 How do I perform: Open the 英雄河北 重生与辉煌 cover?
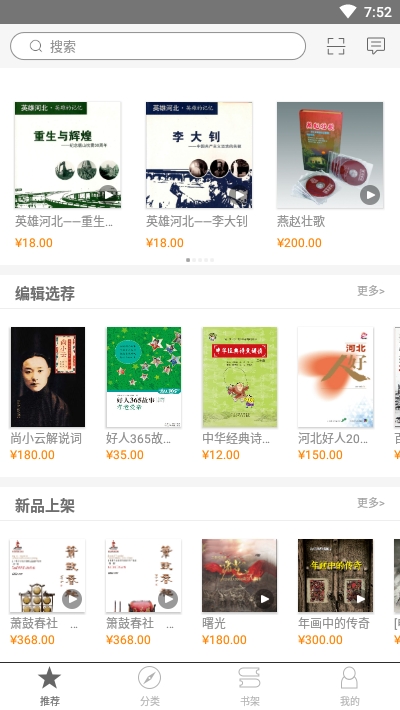(x=68, y=155)
